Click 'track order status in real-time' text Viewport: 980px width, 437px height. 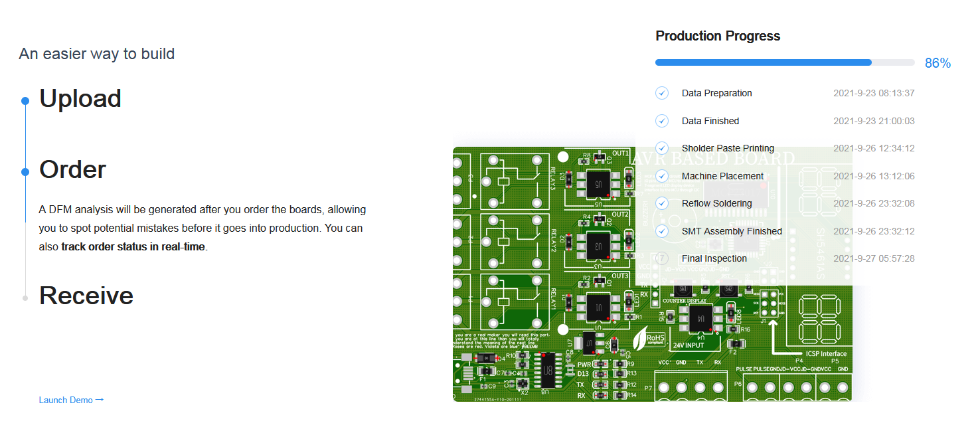(133, 247)
